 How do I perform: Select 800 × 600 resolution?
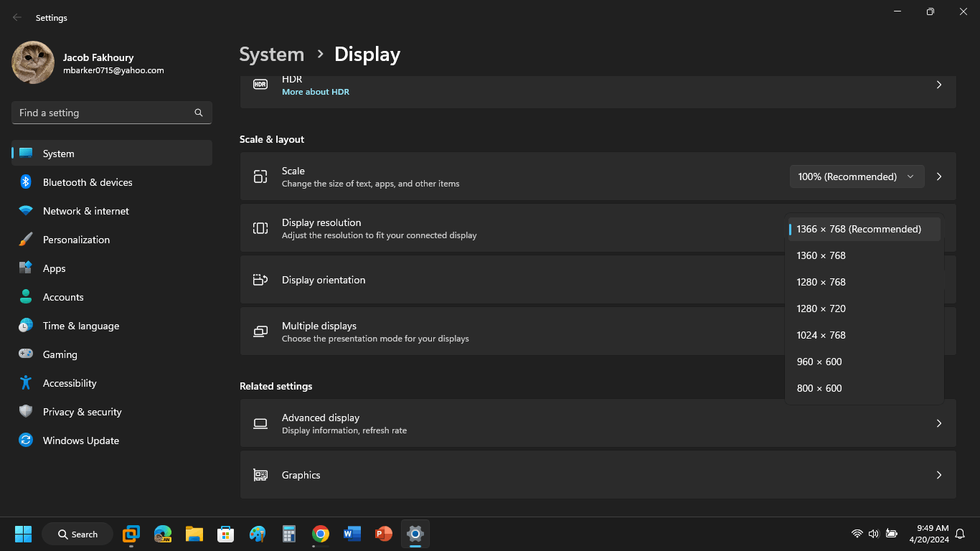pyautogui.click(x=819, y=388)
